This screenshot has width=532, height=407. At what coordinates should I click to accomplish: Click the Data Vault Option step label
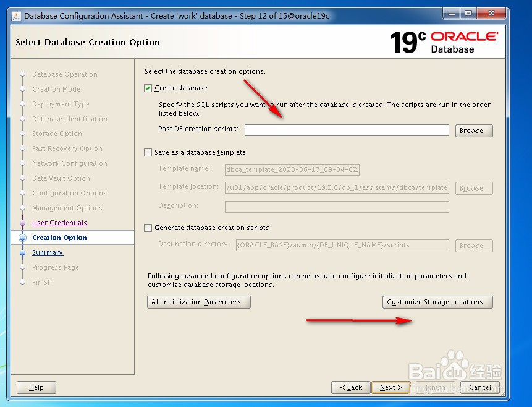(61, 178)
